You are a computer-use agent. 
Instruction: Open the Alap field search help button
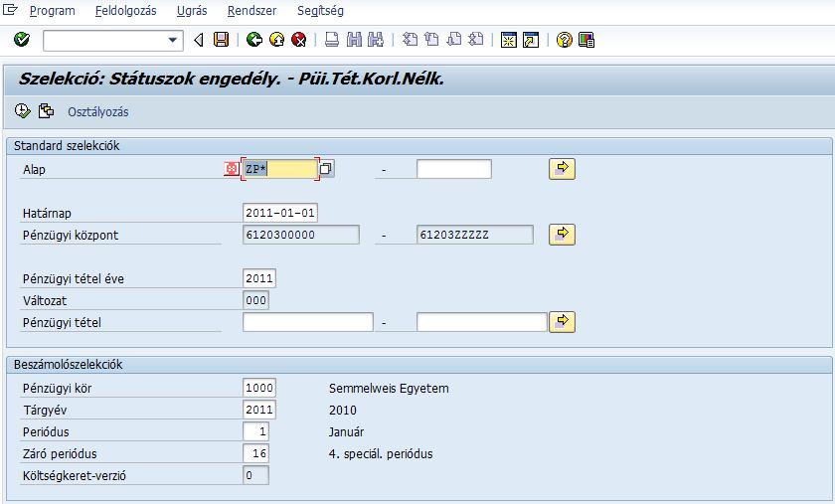click(x=326, y=169)
